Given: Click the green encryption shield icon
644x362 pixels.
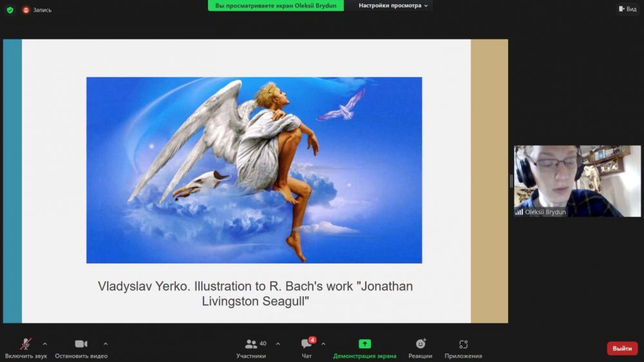Looking at the screenshot, I should [10, 10].
